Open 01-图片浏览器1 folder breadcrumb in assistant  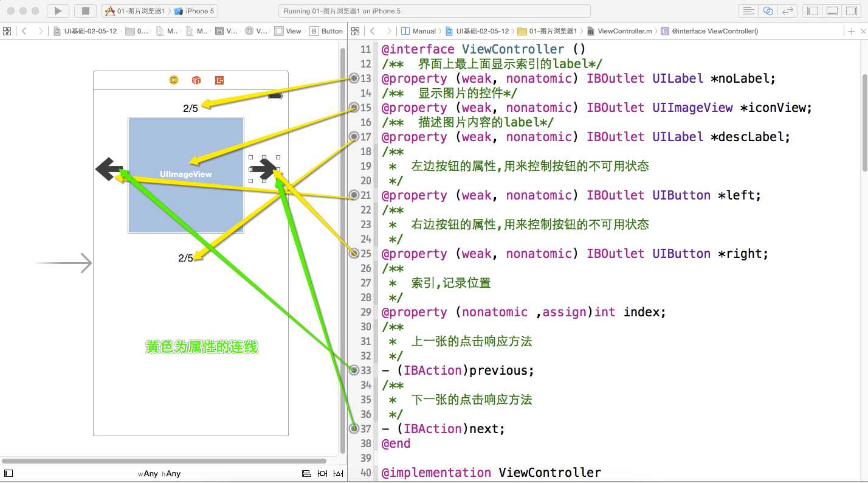[547, 31]
